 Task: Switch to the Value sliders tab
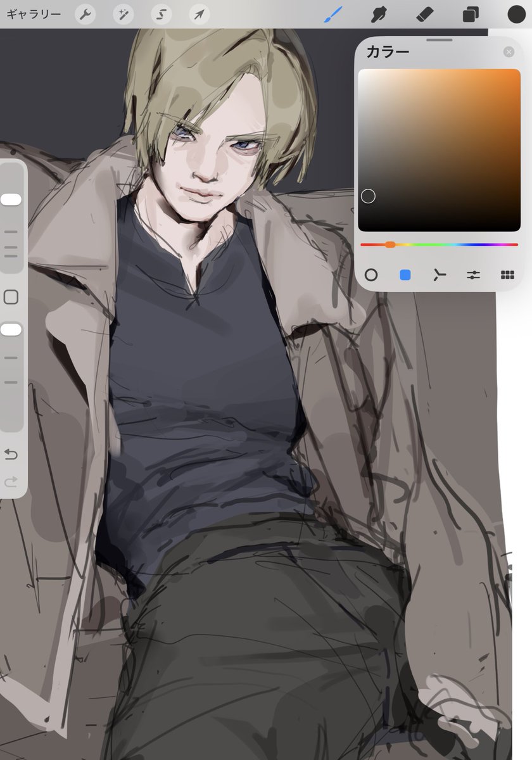tap(473, 275)
